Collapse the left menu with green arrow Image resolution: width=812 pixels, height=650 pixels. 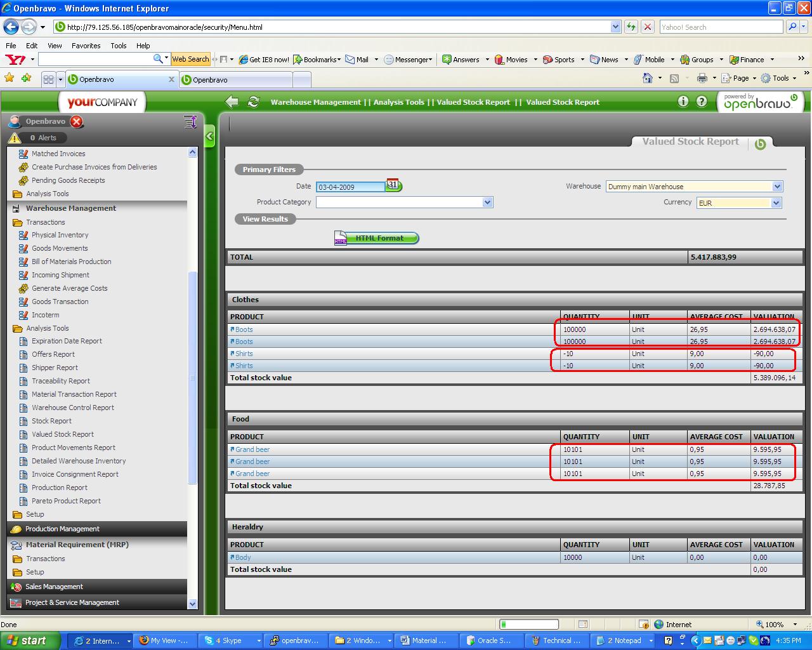(209, 136)
